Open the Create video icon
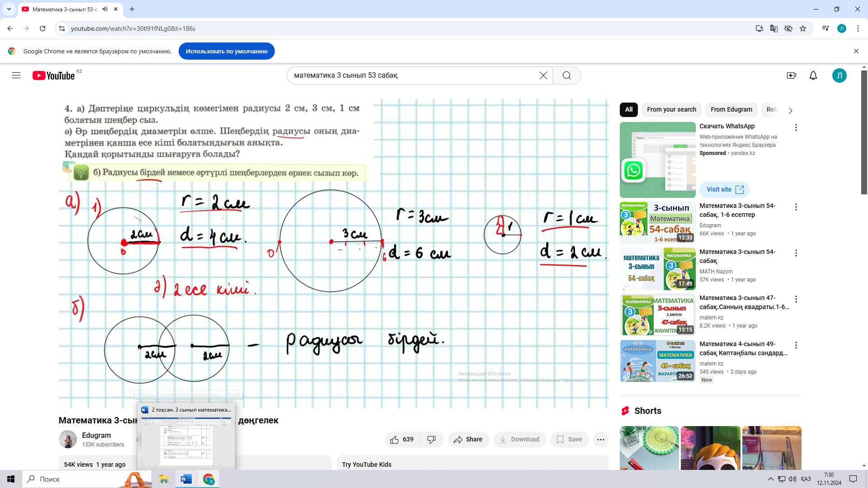 point(791,75)
